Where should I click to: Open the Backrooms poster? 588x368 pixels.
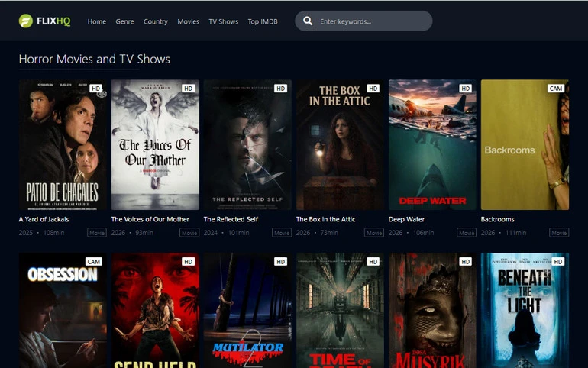click(525, 144)
